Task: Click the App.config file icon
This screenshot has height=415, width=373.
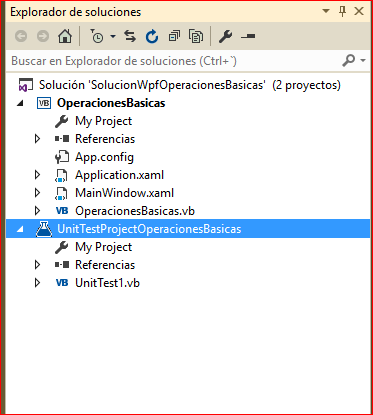Action: pos(62,157)
